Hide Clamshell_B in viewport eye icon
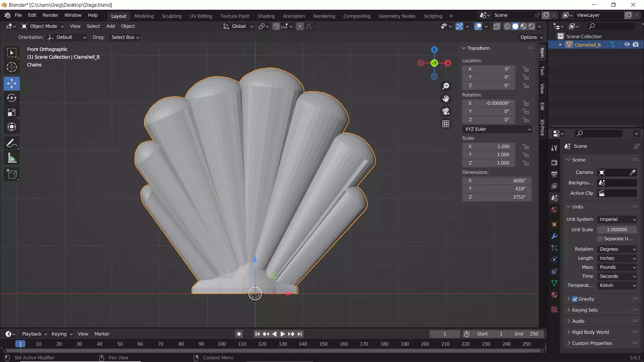The height and width of the screenshot is (362, 644). (x=627, y=45)
